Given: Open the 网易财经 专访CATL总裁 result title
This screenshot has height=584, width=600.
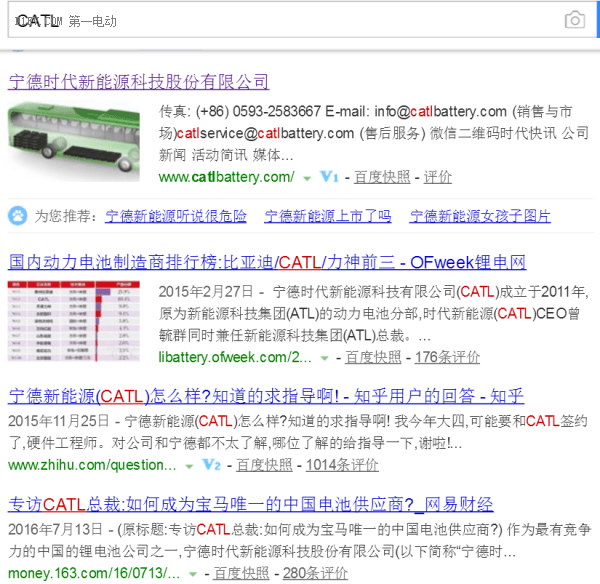Looking at the screenshot, I should (251, 504).
